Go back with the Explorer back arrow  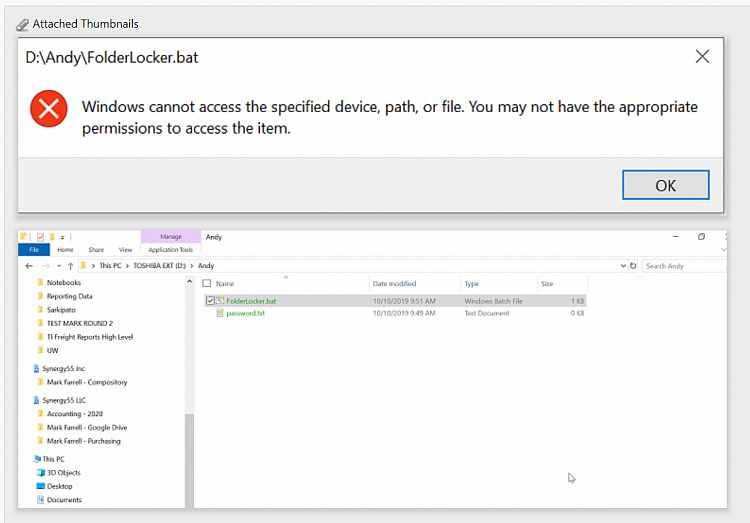pyautogui.click(x=29, y=266)
